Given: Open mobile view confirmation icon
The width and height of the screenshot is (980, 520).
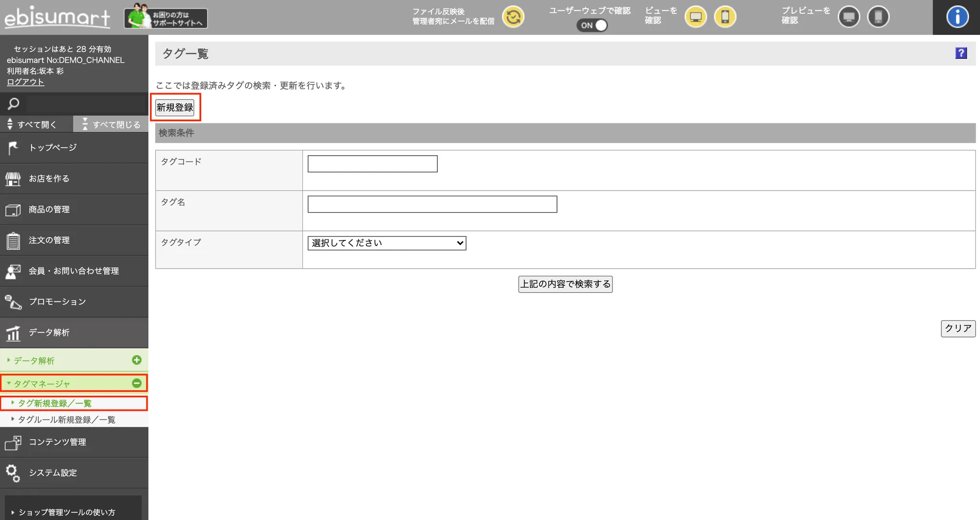Looking at the screenshot, I should 725,17.
